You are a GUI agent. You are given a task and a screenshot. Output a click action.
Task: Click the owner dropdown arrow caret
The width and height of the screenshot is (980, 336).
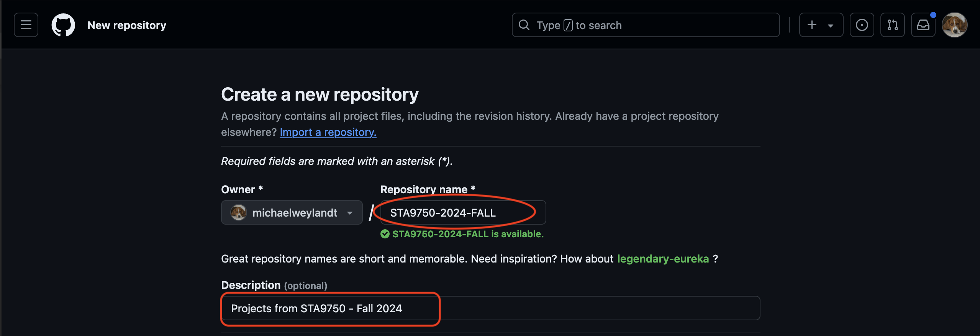(x=349, y=213)
